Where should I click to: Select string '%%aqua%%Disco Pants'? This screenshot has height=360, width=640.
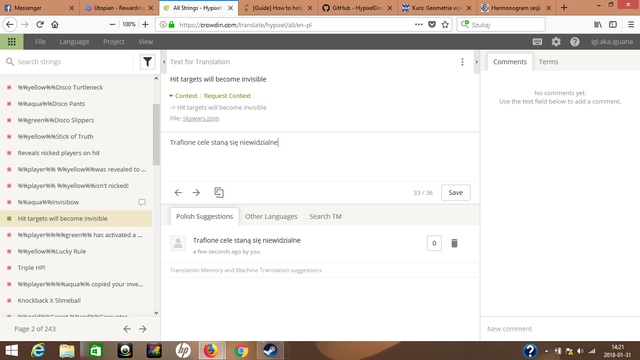(x=76, y=104)
